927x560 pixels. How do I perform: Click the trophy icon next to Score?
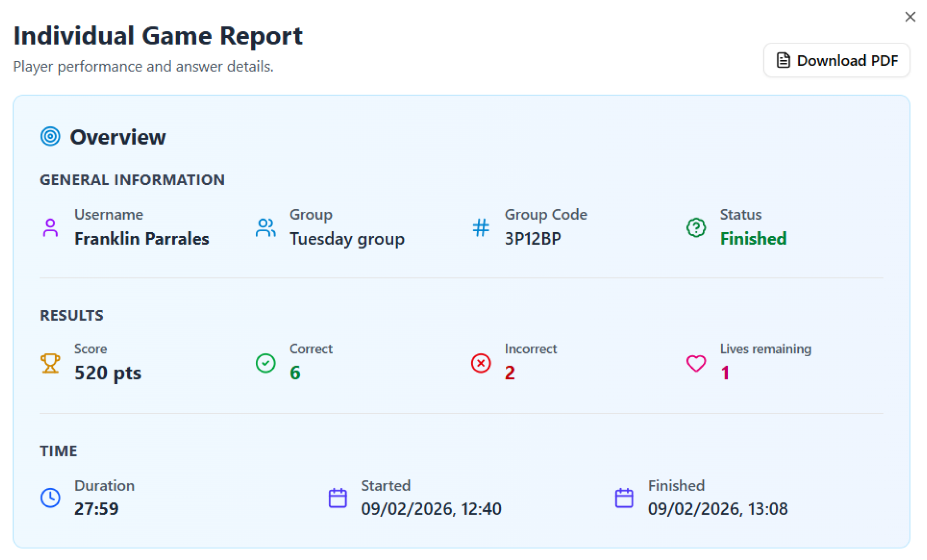(50, 363)
